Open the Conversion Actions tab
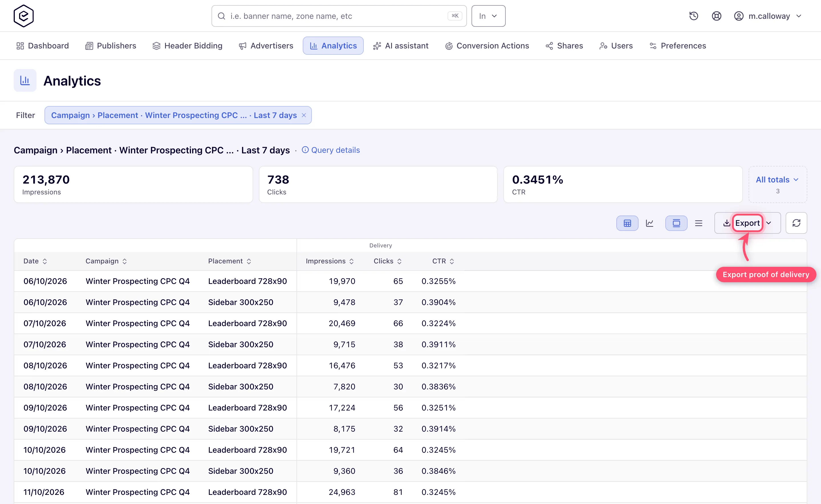 (487, 46)
